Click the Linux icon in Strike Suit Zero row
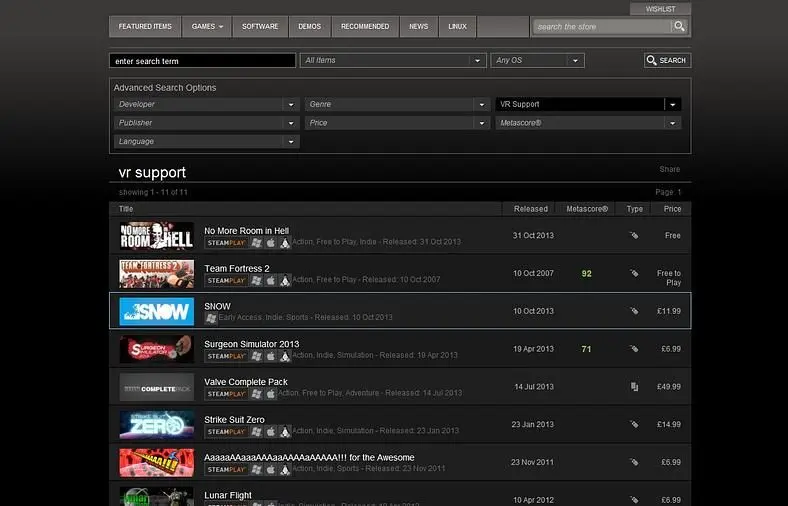 tap(285, 431)
